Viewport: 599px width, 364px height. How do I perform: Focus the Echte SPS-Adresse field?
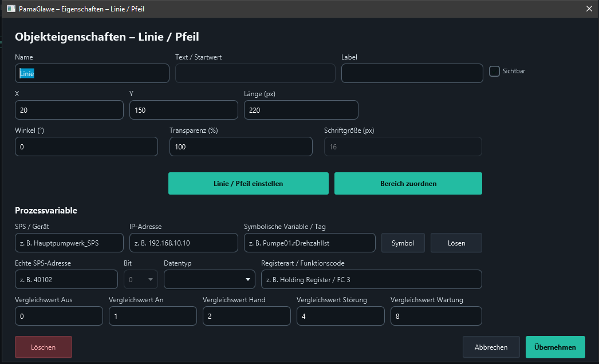pos(66,280)
